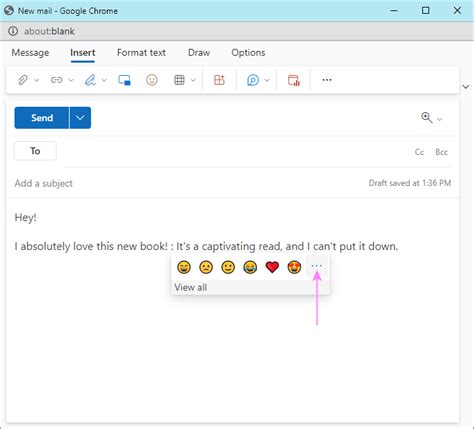Open the Apps add-ins icon
Screen dimensions: 474x429
click(219, 80)
